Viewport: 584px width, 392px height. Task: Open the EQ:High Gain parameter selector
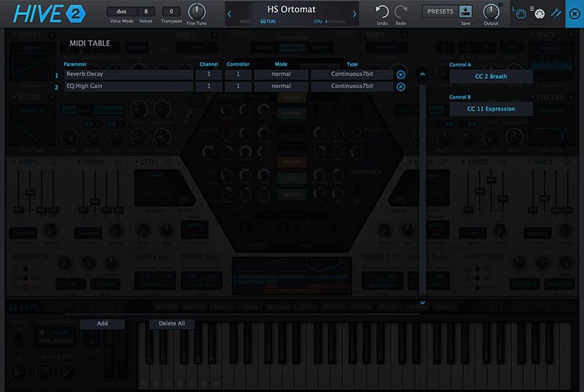128,86
